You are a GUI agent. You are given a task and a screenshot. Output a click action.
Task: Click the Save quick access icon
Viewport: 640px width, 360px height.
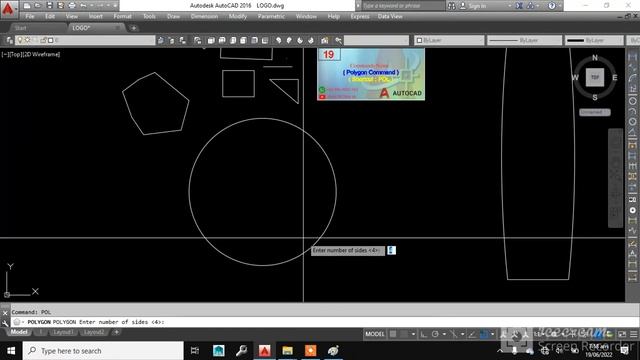coord(49,5)
